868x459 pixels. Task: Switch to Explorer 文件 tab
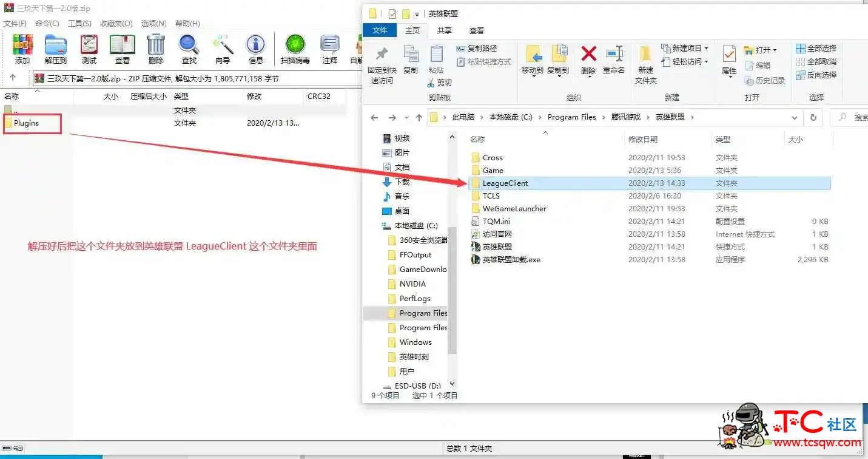380,30
